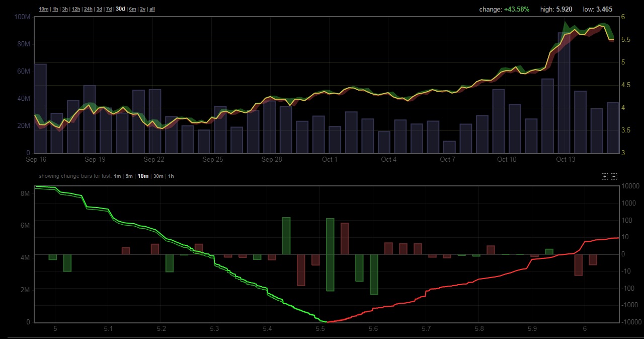Open the 2y price history
This screenshot has width=644, height=339.
tap(142, 9)
